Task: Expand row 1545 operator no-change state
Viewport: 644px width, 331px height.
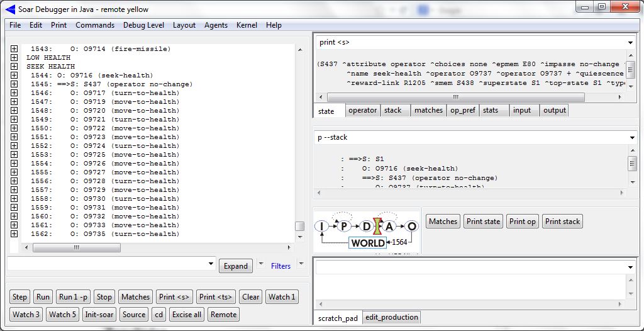Action: [x=14, y=84]
